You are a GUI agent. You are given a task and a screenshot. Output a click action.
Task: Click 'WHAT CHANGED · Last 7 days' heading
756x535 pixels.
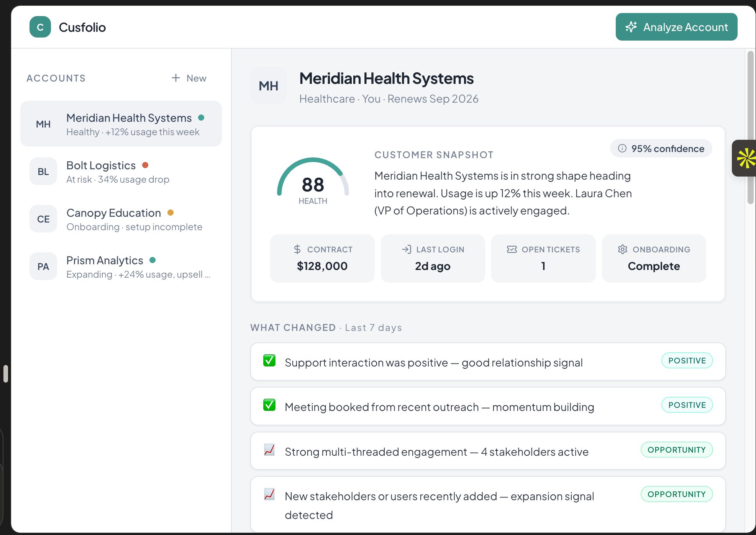326,327
